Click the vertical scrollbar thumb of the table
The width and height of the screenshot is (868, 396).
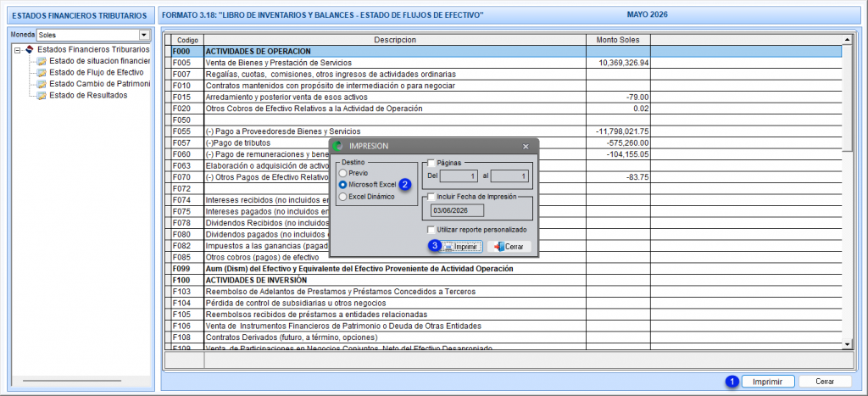(847, 98)
